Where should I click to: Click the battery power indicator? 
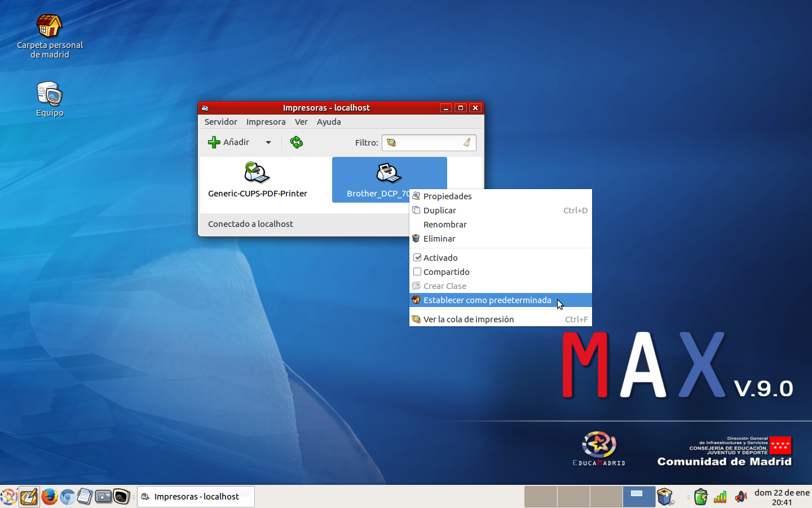[x=701, y=497]
